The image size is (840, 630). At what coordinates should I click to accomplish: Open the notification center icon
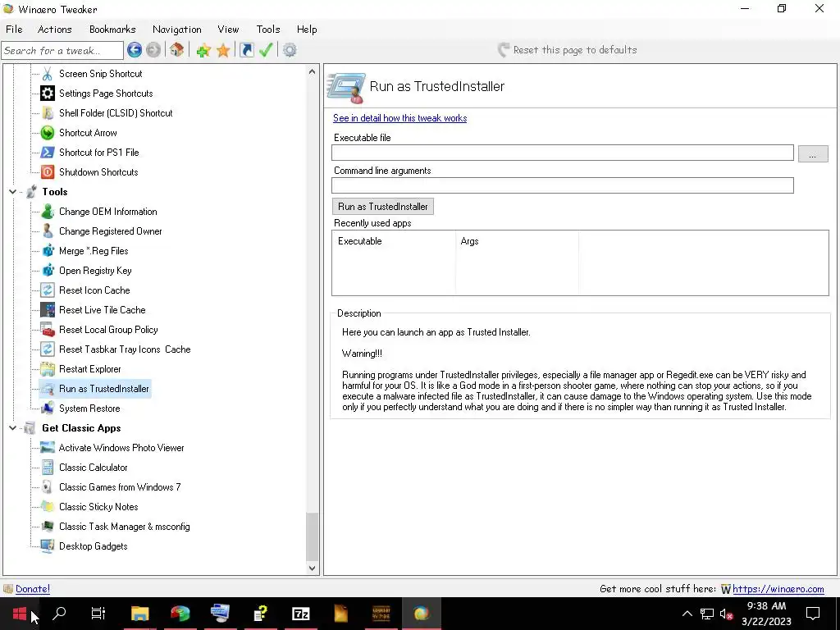pos(813,614)
